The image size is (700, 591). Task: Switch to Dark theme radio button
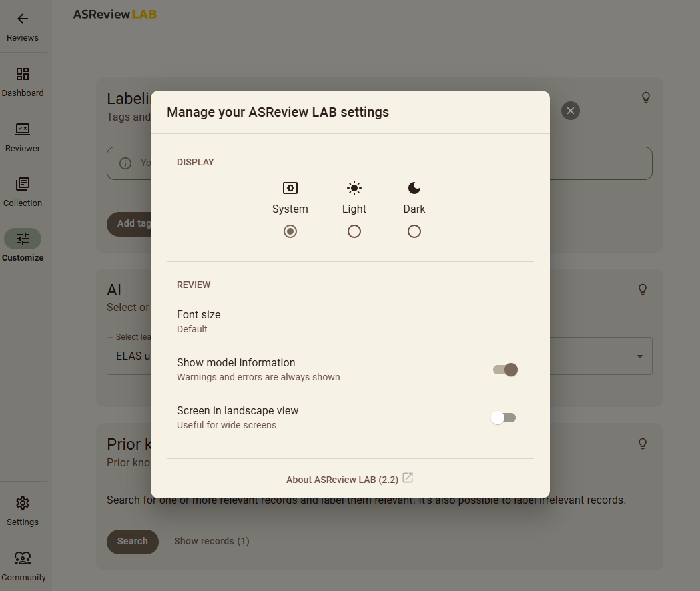(x=414, y=231)
